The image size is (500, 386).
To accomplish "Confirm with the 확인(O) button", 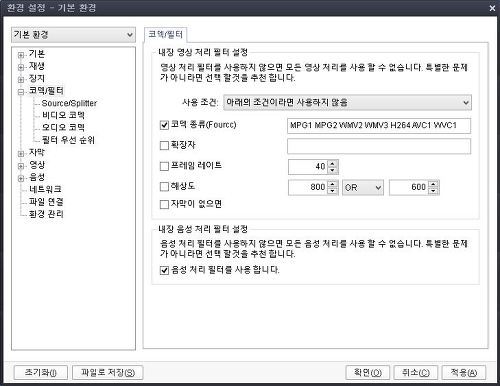I will tap(368, 372).
